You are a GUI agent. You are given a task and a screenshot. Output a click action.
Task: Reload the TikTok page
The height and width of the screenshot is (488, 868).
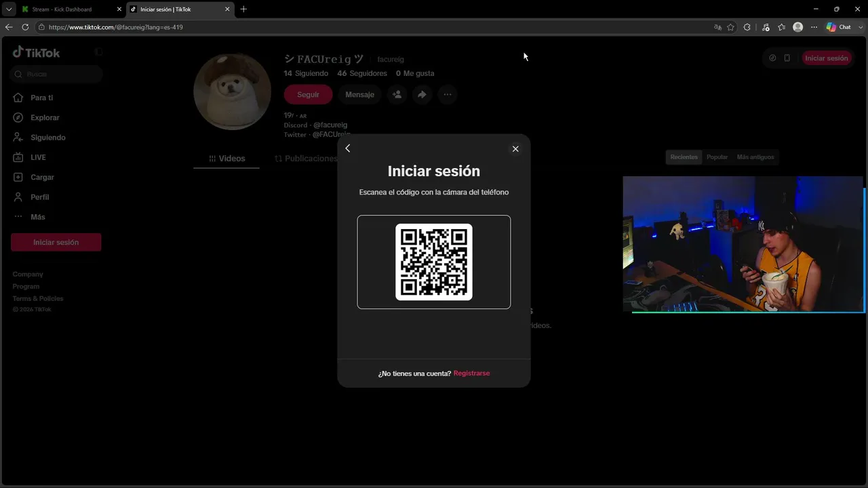coord(25,27)
